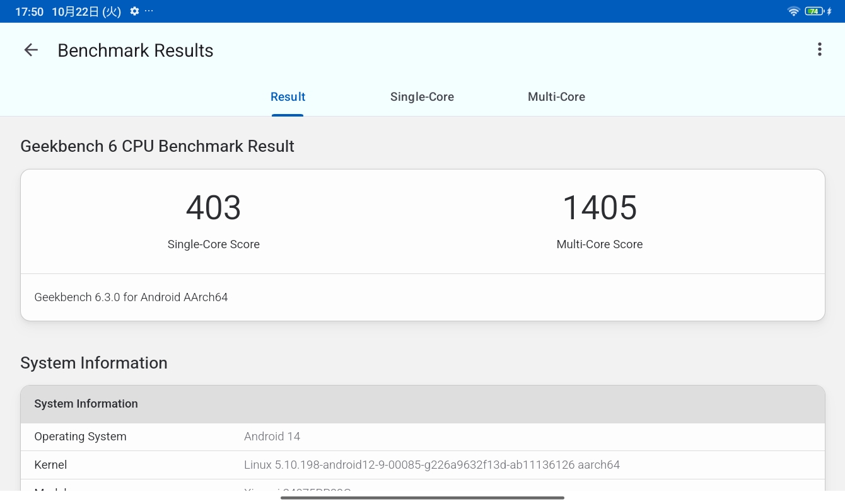Tap the settings gear in status bar
The image size is (845, 504).
point(134,11)
